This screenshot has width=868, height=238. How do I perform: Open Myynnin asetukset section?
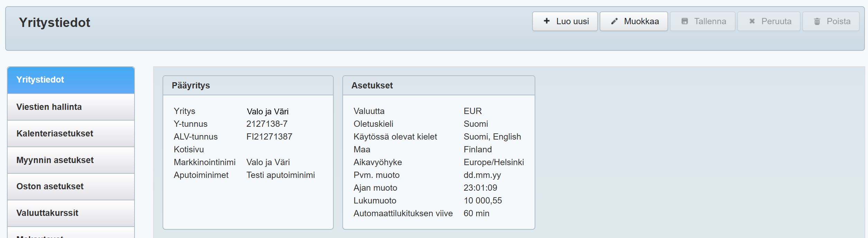71,160
